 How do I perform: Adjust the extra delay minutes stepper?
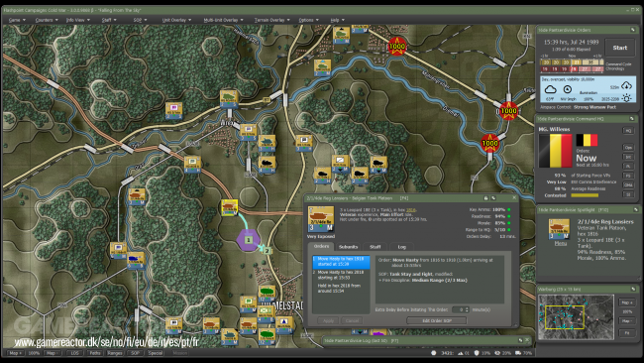(467, 309)
